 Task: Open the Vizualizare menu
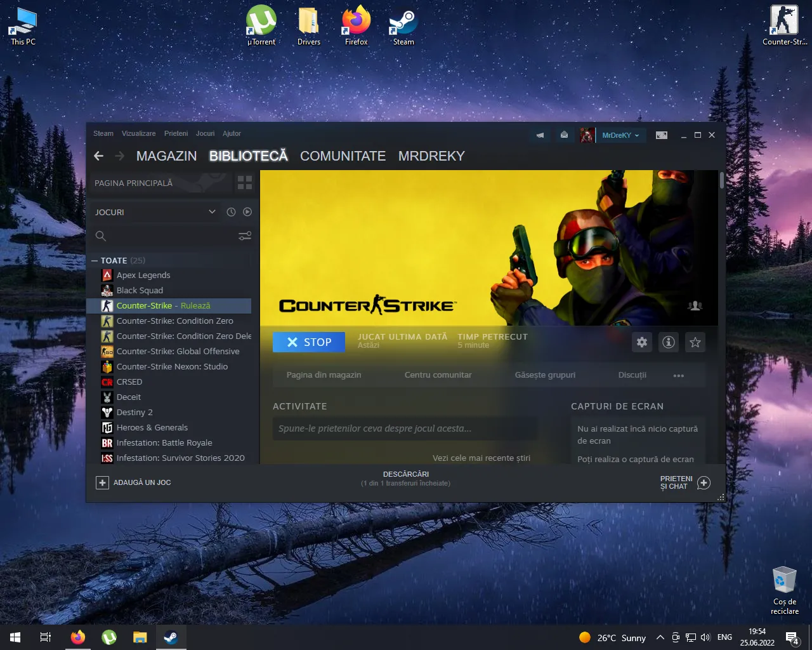(138, 133)
